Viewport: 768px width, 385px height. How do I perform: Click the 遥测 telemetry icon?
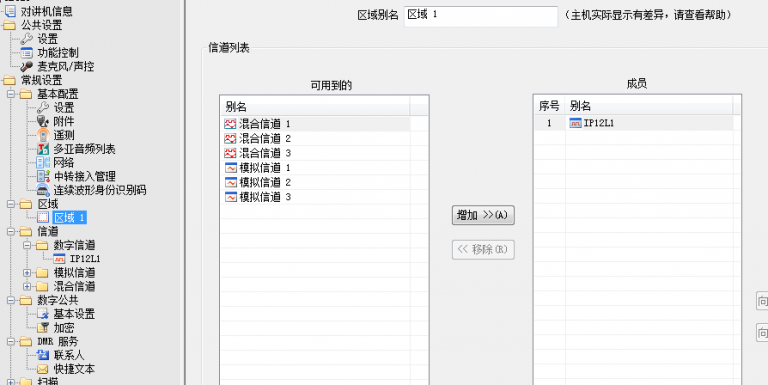point(43,135)
